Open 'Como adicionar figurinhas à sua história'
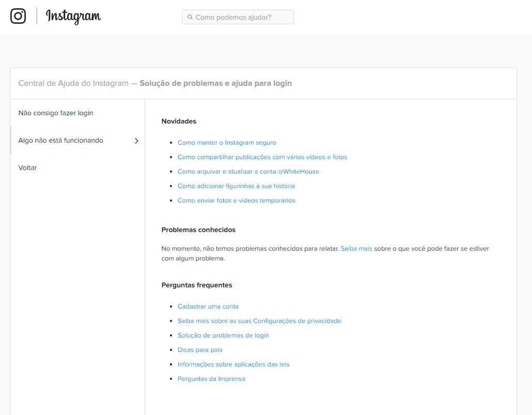The width and height of the screenshot is (532, 415). 236,186
